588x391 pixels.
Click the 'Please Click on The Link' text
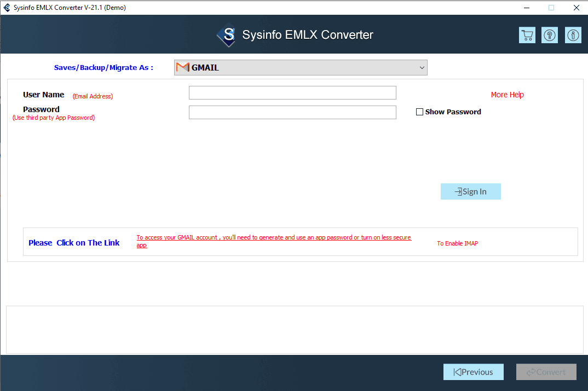(74, 243)
